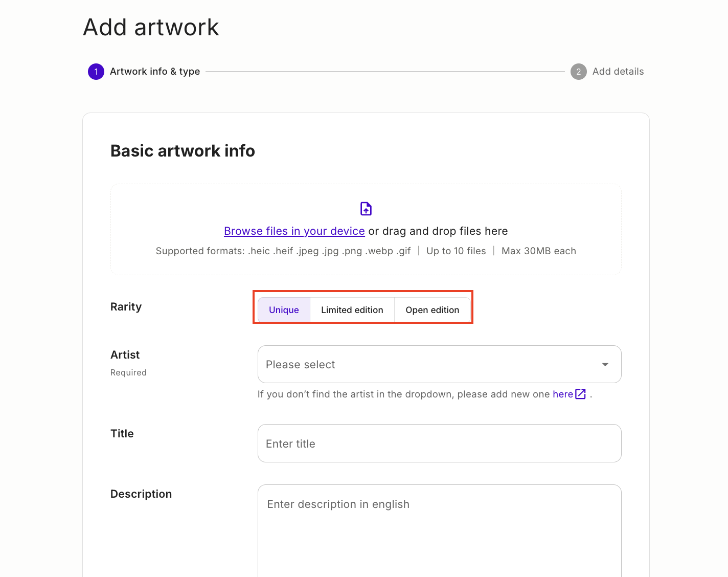Click the step 2 circle indicator
The height and width of the screenshot is (577, 728).
tap(579, 72)
